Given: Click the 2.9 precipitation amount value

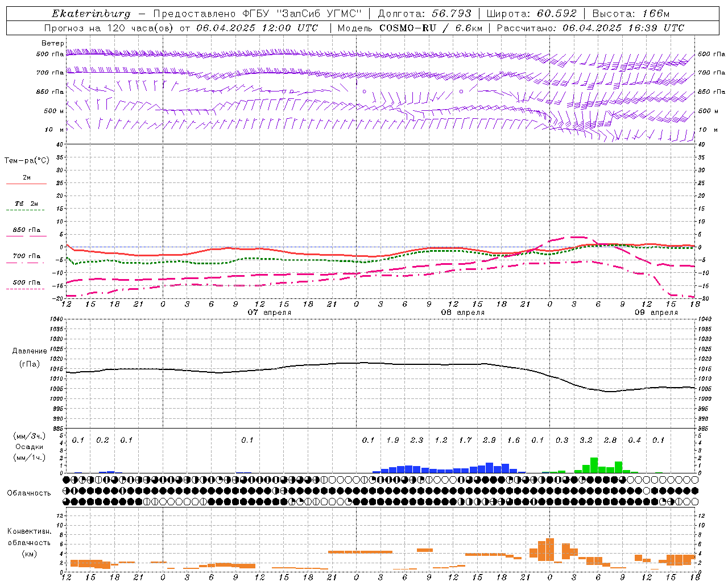Looking at the screenshot, I should 489,440.
